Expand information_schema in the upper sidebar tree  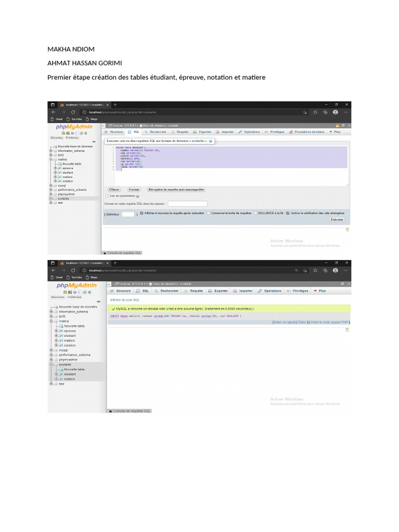pyautogui.click(x=51, y=151)
